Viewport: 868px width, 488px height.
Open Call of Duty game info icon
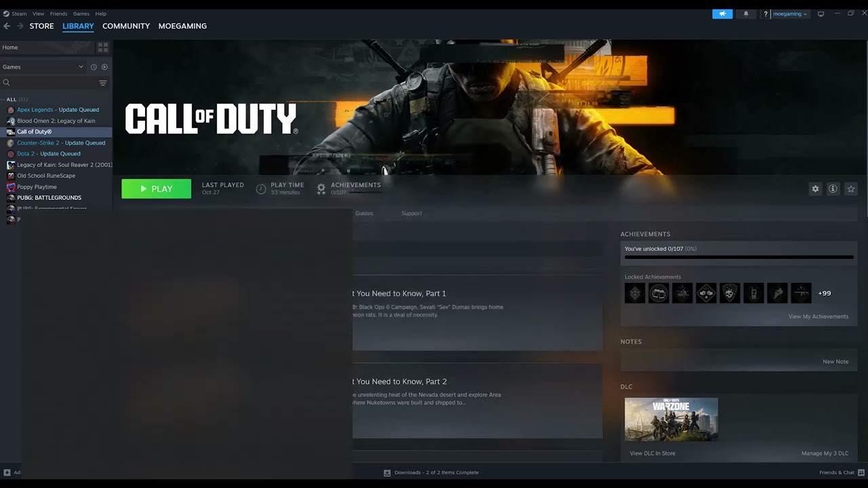(x=833, y=189)
